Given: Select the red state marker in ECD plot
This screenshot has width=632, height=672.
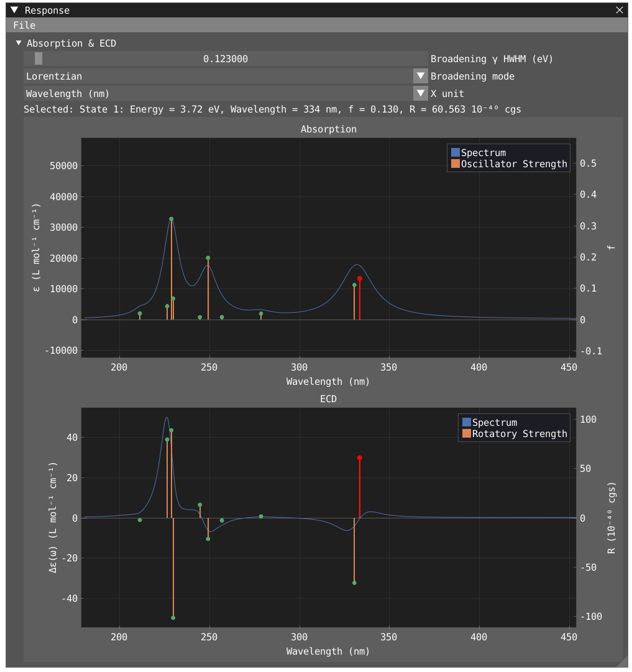Looking at the screenshot, I should pyautogui.click(x=360, y=458).
